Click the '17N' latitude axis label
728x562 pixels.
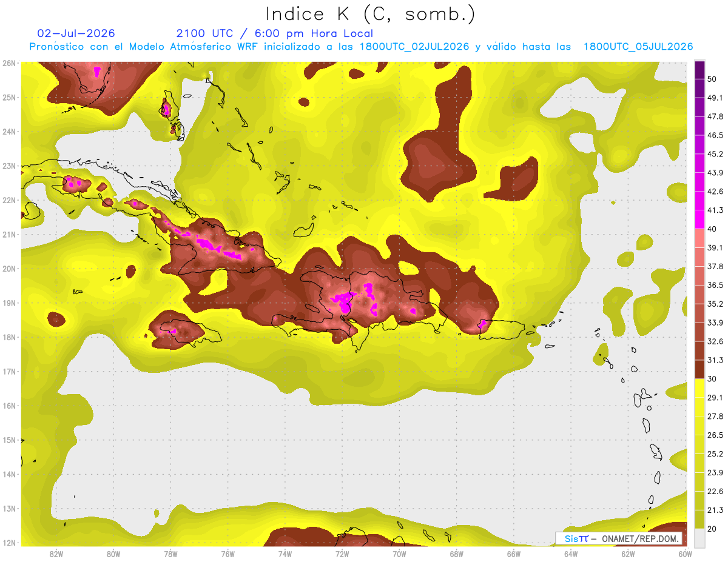9,372
